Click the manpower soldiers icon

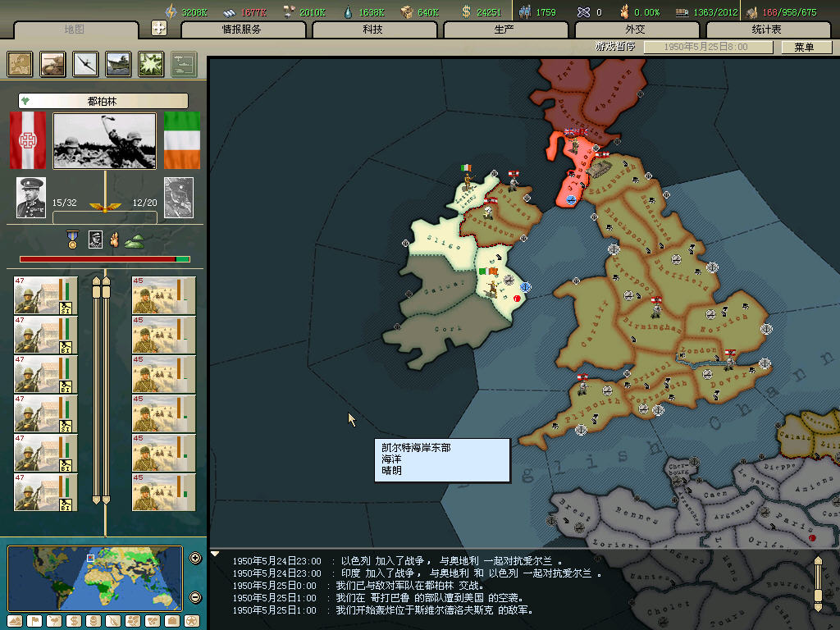pyautogui.click(x=525, y=11)
